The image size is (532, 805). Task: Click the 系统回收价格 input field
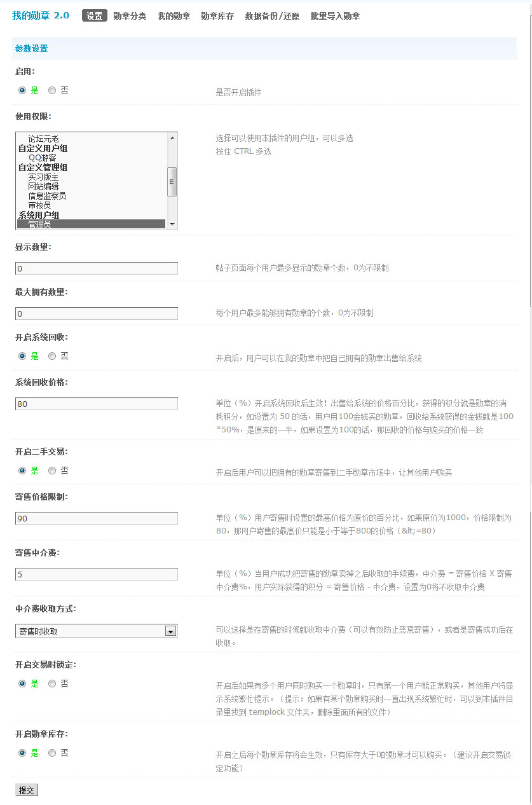pyautogui.click(x=97, y=404)
